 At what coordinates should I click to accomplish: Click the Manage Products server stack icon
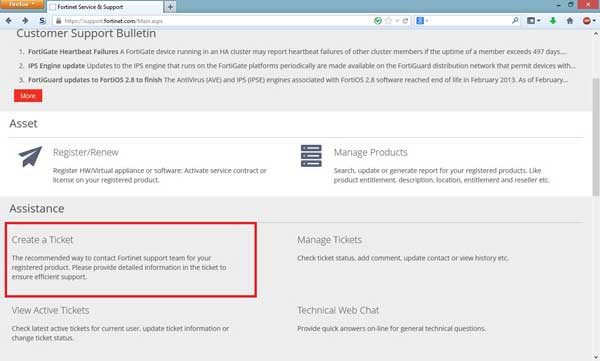coord(311,156)
